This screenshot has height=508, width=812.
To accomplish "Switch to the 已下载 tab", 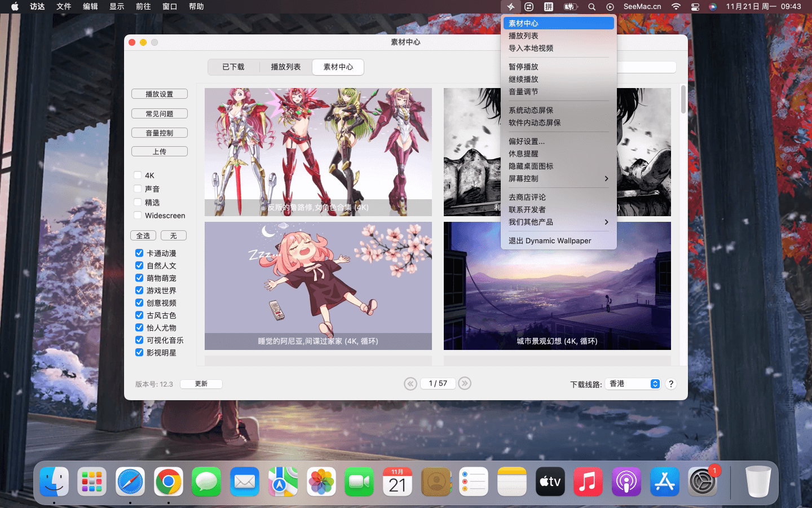I will pyautogui.click(x=233, y=67).
